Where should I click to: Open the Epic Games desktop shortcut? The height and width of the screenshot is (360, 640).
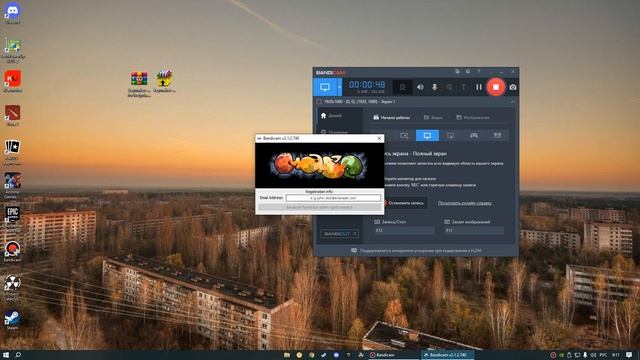click(12, 218)
